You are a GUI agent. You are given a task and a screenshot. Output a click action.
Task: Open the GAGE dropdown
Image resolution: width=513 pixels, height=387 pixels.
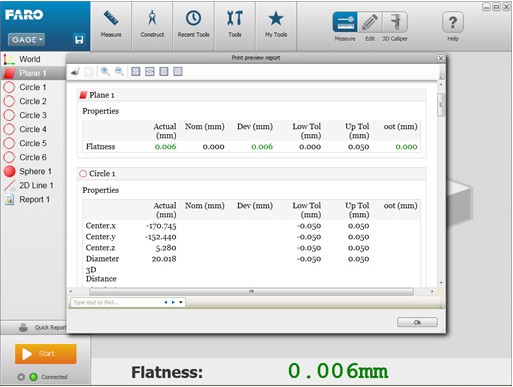26,40
